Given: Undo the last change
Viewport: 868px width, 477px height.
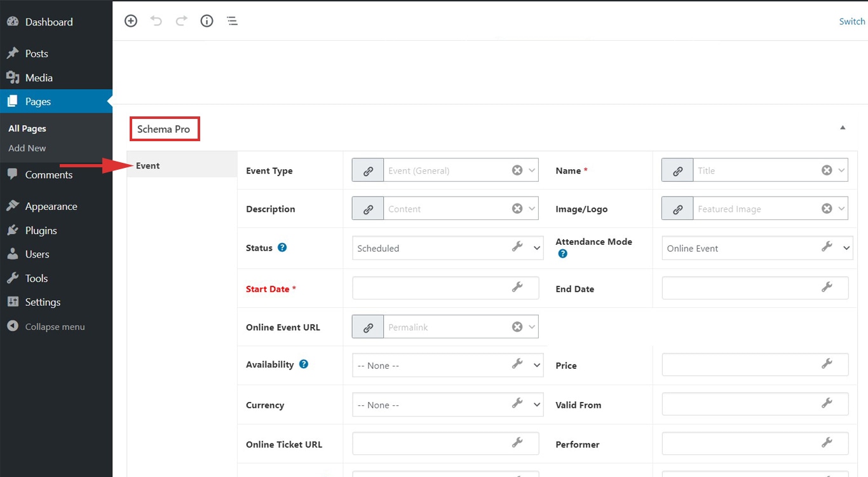Looking at the screenshot, I should click(x=156, y=20).
